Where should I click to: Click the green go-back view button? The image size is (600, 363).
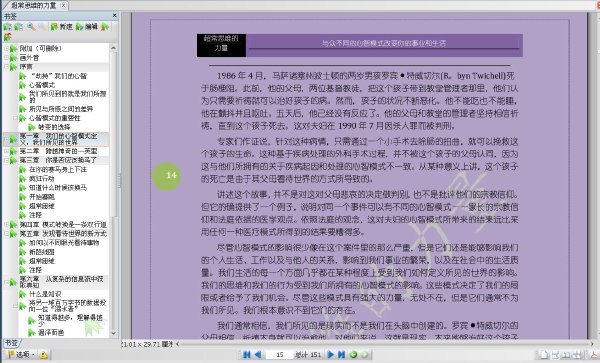click(x=354, y=355)
